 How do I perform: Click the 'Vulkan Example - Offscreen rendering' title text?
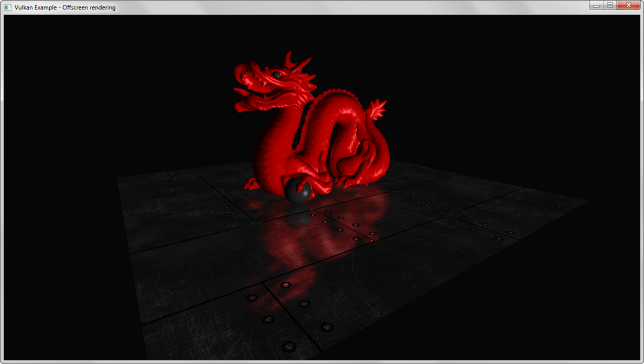(65, 7)
